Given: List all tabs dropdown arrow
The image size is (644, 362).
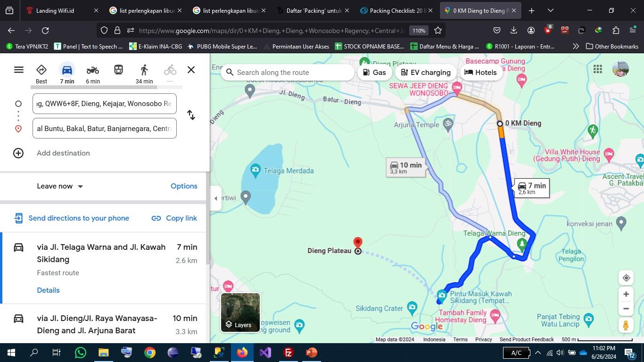Looking at the screenshot, I should click(550, 10).
